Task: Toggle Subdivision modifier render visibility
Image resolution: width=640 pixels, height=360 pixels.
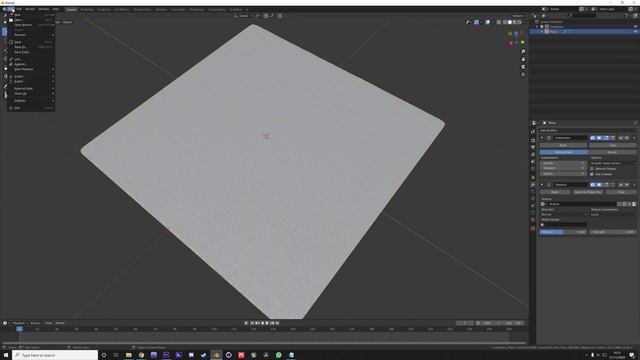Action: click(x=593, y=138)
